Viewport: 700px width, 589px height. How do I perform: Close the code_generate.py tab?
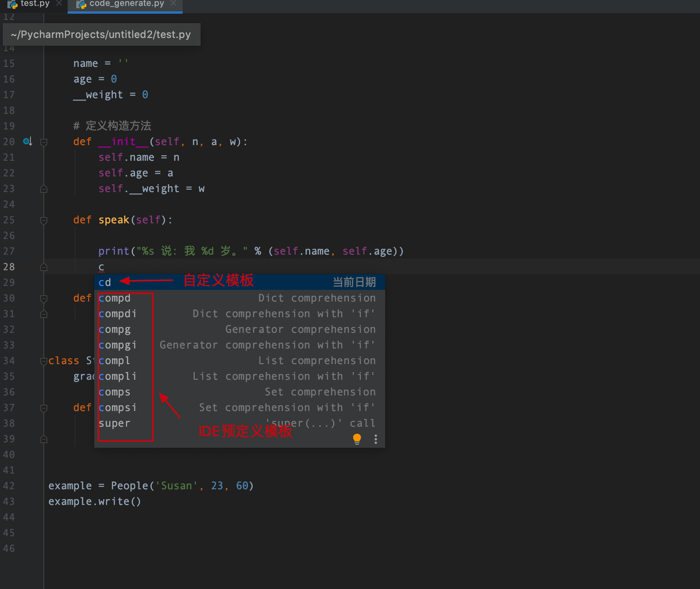[173, 3]
